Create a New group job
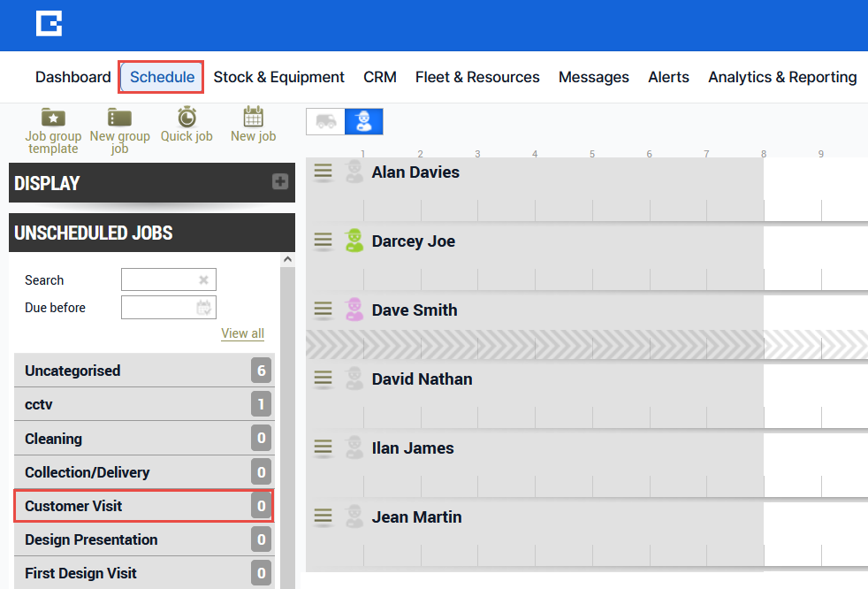868x589 pixels. point(119,131)
